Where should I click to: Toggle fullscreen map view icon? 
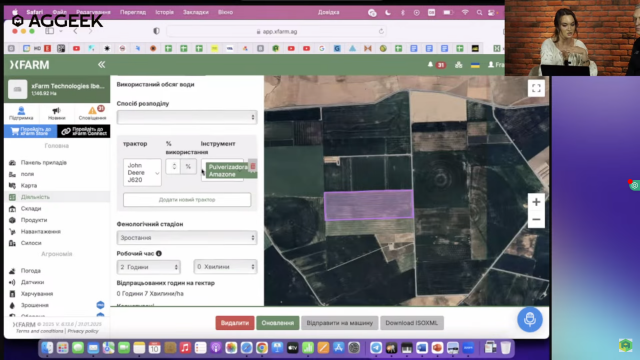click(536, 88)
